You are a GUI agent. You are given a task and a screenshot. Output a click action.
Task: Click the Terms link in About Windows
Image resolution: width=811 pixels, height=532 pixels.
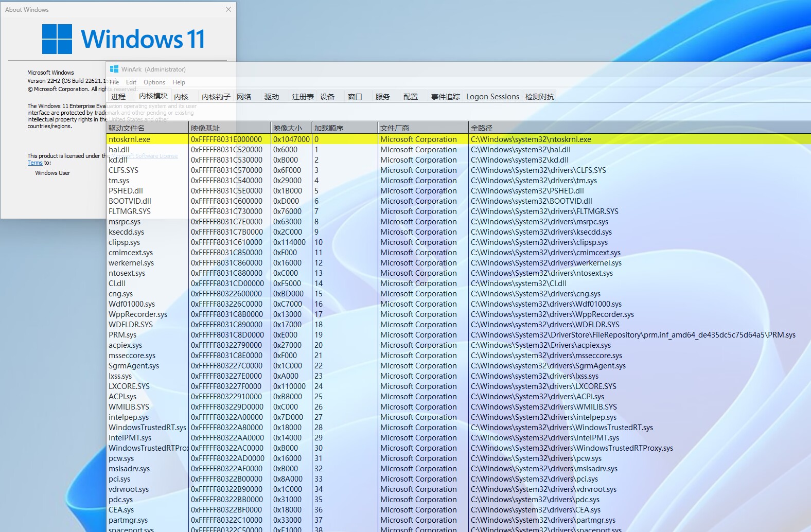[x=35, y=163]
